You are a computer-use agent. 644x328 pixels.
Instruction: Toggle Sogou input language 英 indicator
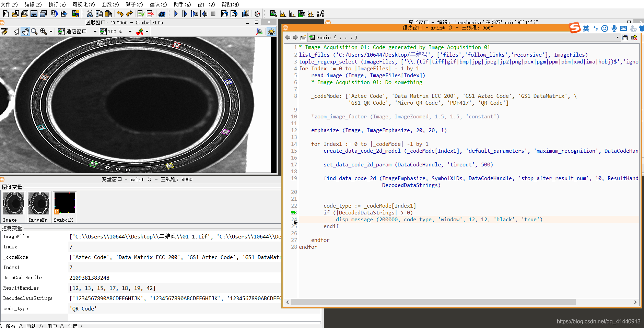point(586,28)
